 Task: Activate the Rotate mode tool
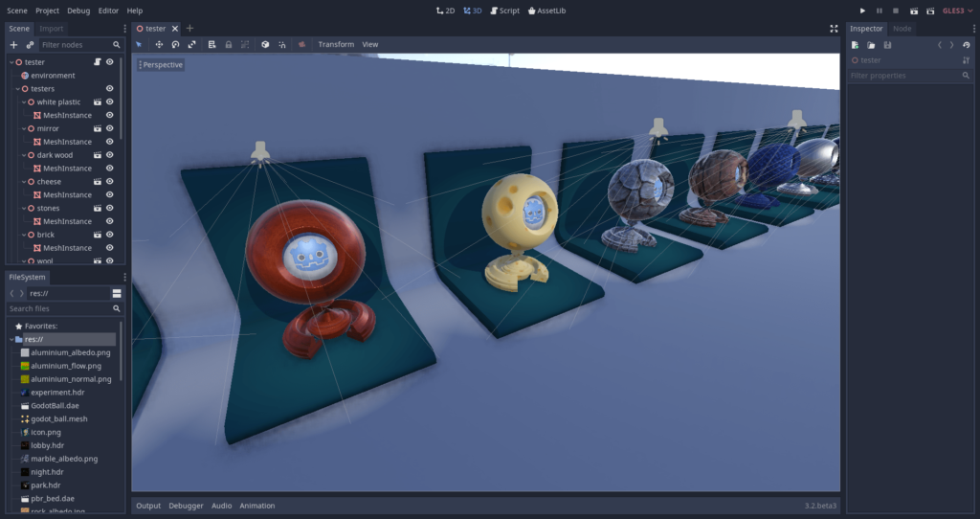point(175,44)
